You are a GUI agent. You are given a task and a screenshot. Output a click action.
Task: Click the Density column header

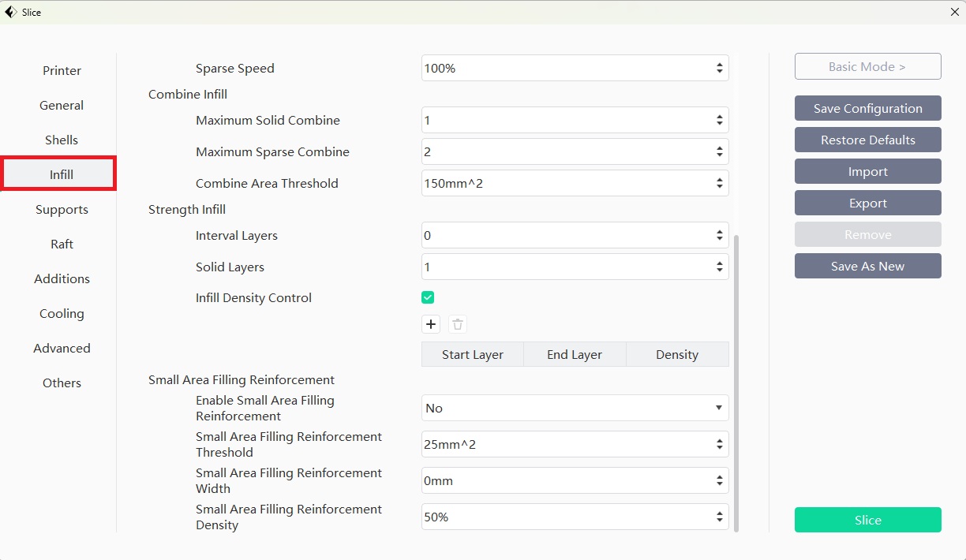click(x=677, y=355)
